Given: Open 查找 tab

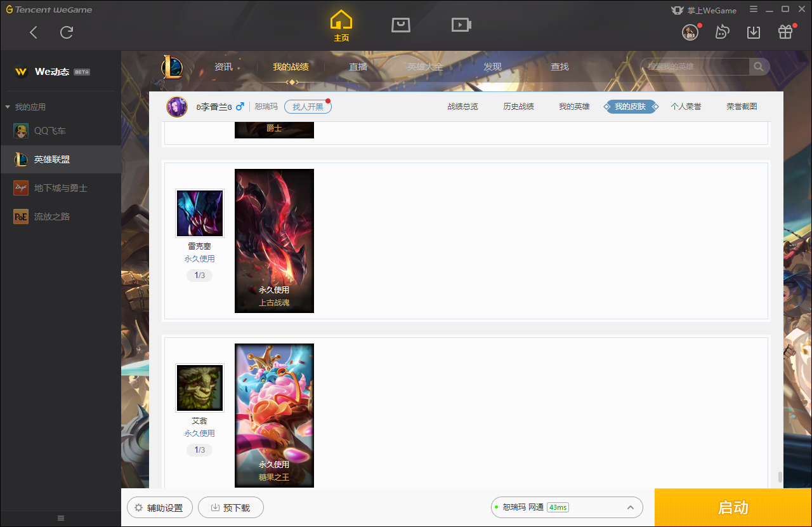Looking at the screenshot, I should click(560, 67).
